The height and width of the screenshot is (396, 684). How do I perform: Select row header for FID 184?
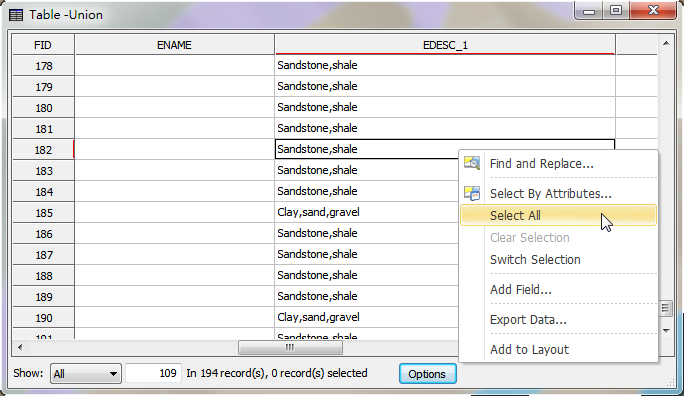(43, 192)
